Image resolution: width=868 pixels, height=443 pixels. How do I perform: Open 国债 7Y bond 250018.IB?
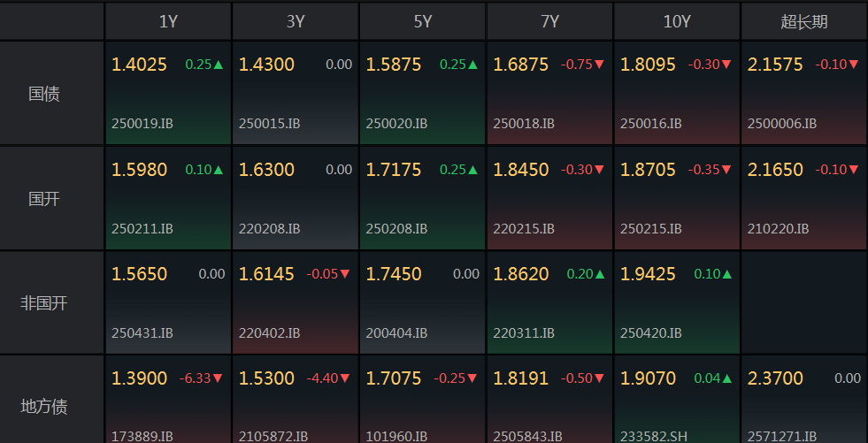[x=524, y=124]
